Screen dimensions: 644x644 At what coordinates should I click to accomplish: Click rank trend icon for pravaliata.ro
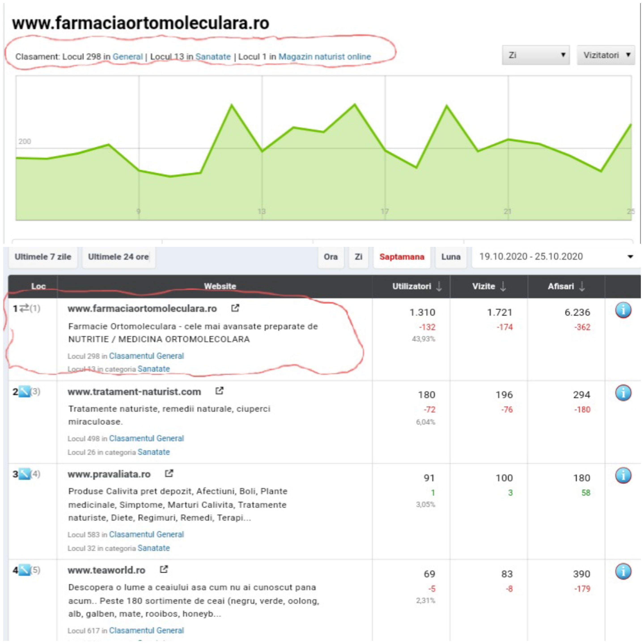[24, 474]
